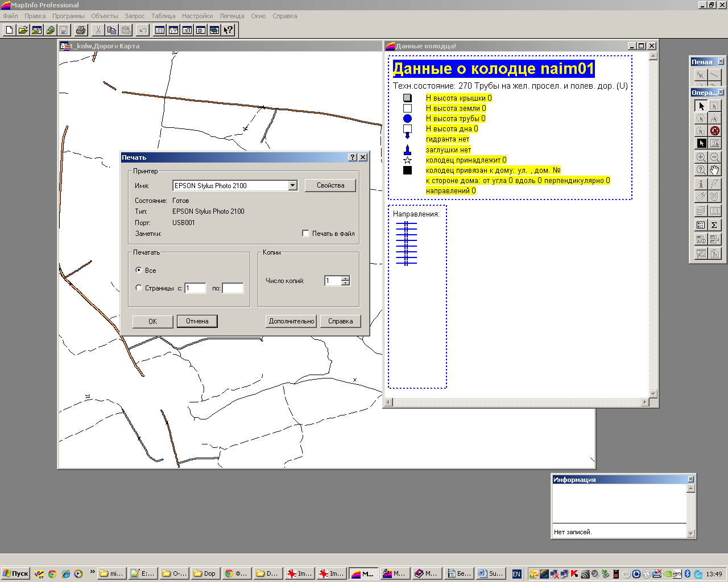This screenshot has width=728, height=582.
Task: Click the Statistics sigma icon
Action: click(715, 225)
